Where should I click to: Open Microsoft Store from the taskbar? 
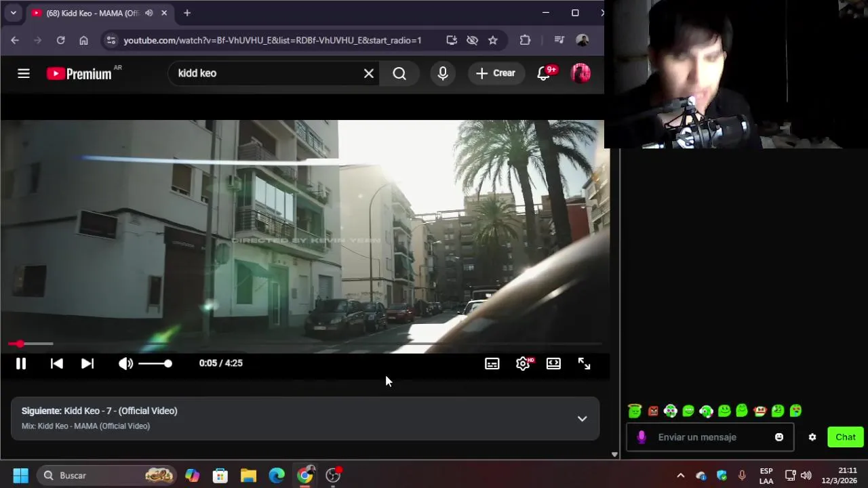[220, 476]
